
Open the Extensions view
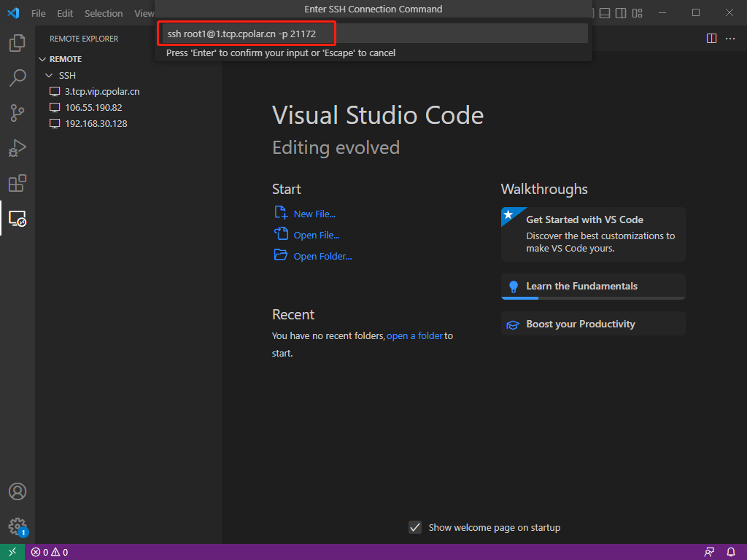click(x=18, y=183)
